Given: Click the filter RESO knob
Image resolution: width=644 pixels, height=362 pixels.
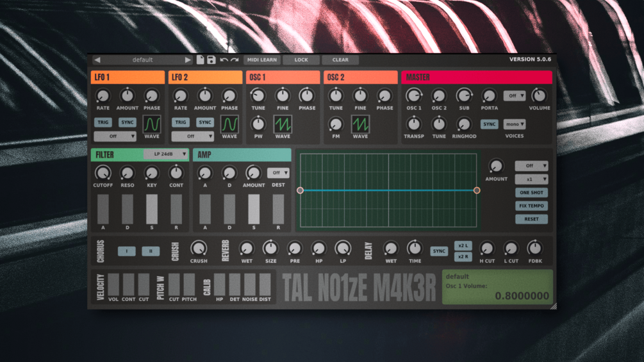Looking at the screenshot, I should [127, 173].
